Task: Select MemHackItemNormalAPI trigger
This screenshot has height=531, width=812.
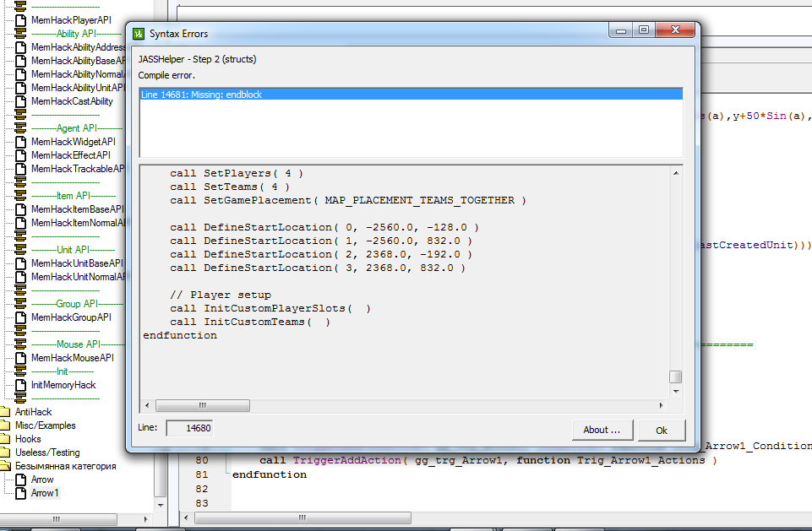Action: click(x=78, y=223)
